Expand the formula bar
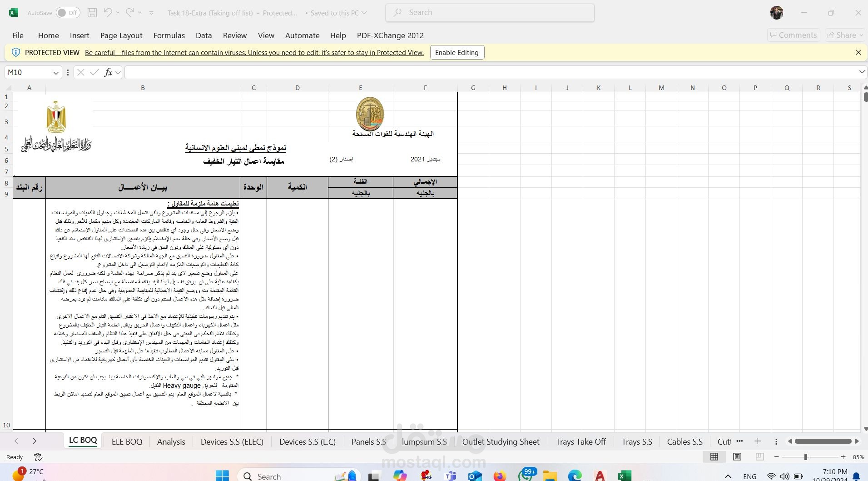Viewport: 868px width, 481px height. tap(862, 72)
